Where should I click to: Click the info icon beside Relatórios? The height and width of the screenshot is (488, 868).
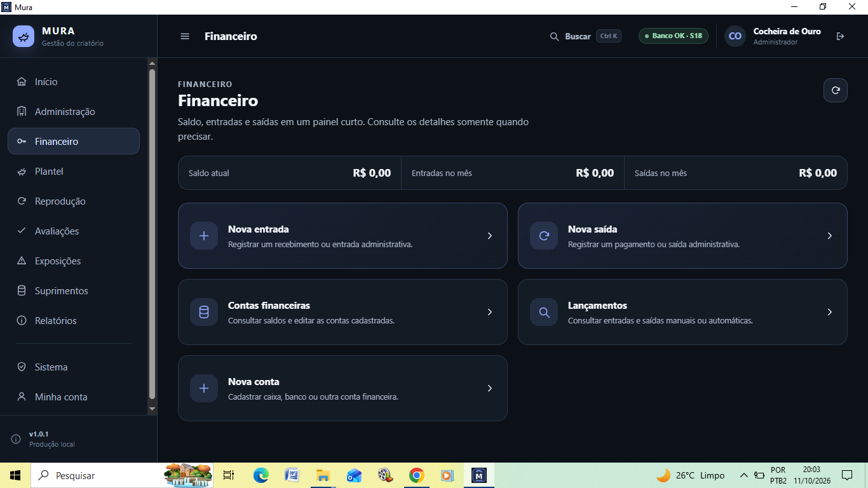22,320
